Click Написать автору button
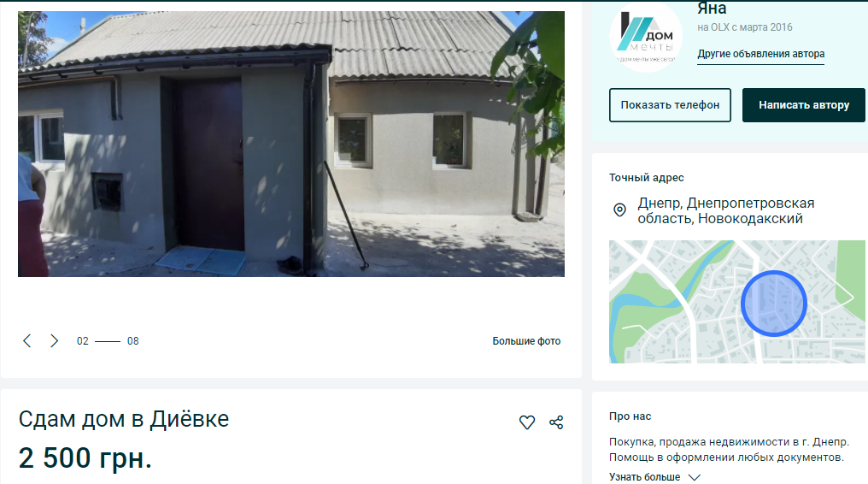Image resolution: width=868 pixels, height=484 pixels. (804, 105)
